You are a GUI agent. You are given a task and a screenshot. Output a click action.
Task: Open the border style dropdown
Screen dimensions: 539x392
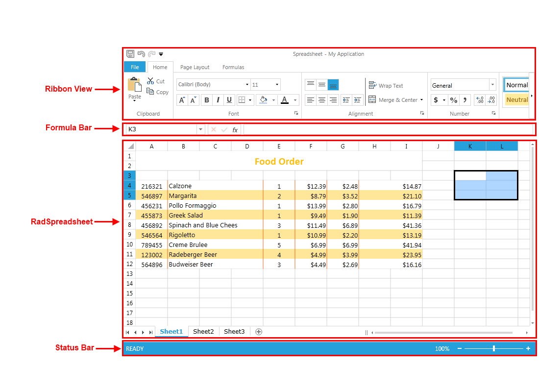250,99
